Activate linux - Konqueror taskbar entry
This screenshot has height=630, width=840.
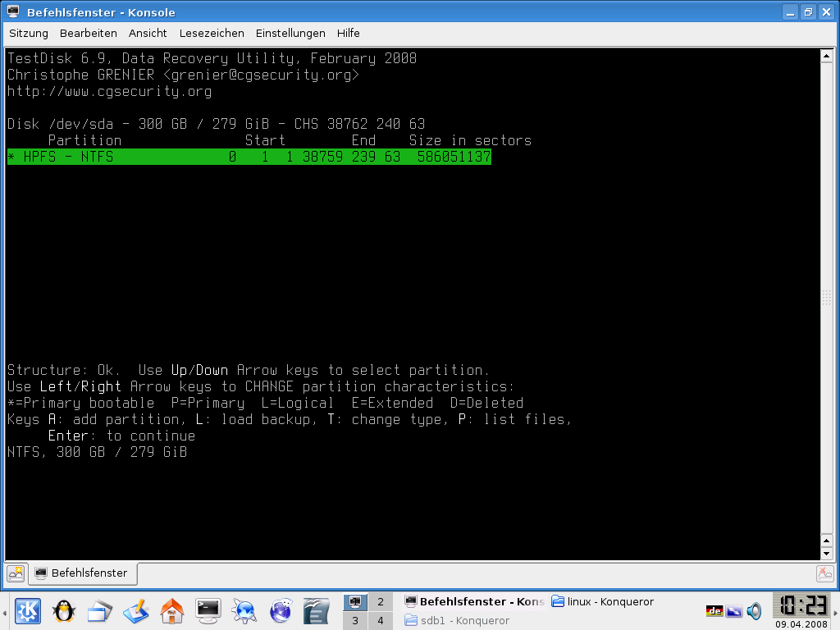[603, 601]
